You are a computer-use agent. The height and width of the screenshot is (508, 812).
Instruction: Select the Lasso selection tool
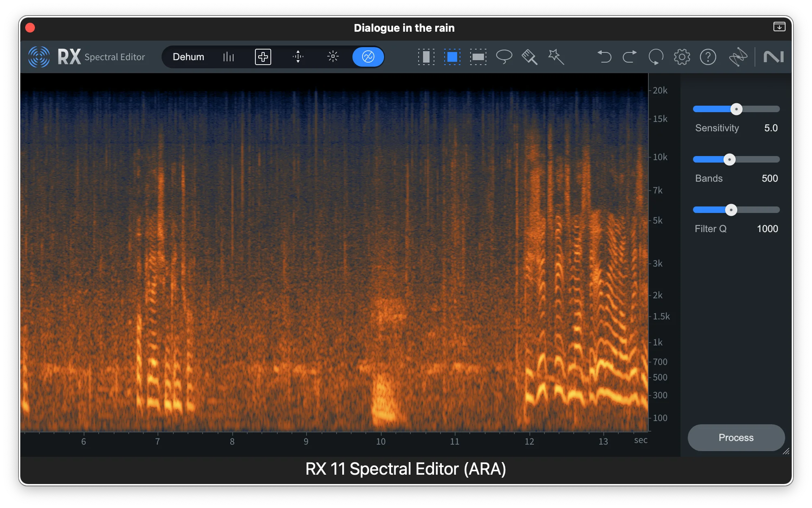pos(504,57)
